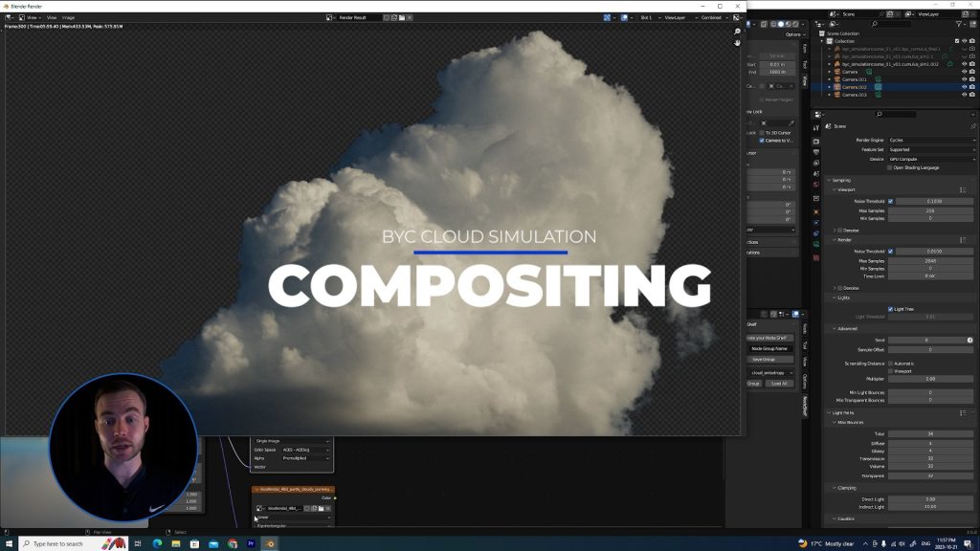This screenshot has width=980, height=551.
Task: Open Microsoft Edge from the taskbar
Action: point(157,543)
